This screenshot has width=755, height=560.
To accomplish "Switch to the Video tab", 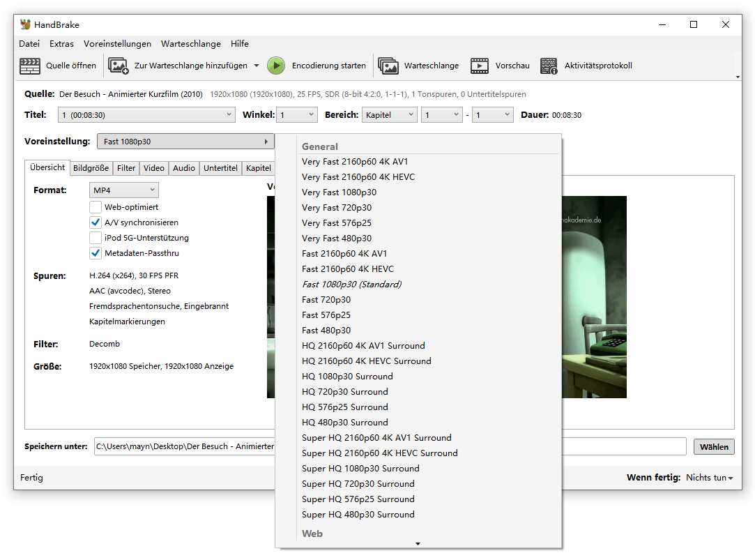I will (x=153, y=167).
